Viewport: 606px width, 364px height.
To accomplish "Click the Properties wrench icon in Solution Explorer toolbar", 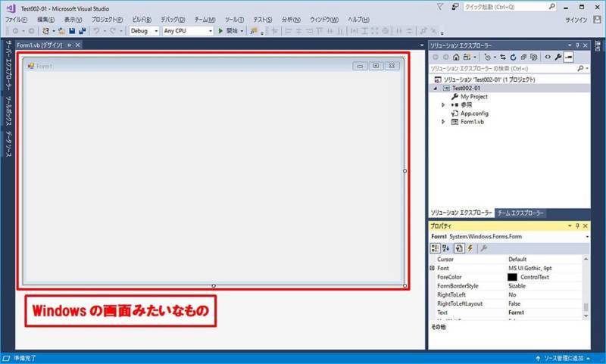I will (558, 57).
